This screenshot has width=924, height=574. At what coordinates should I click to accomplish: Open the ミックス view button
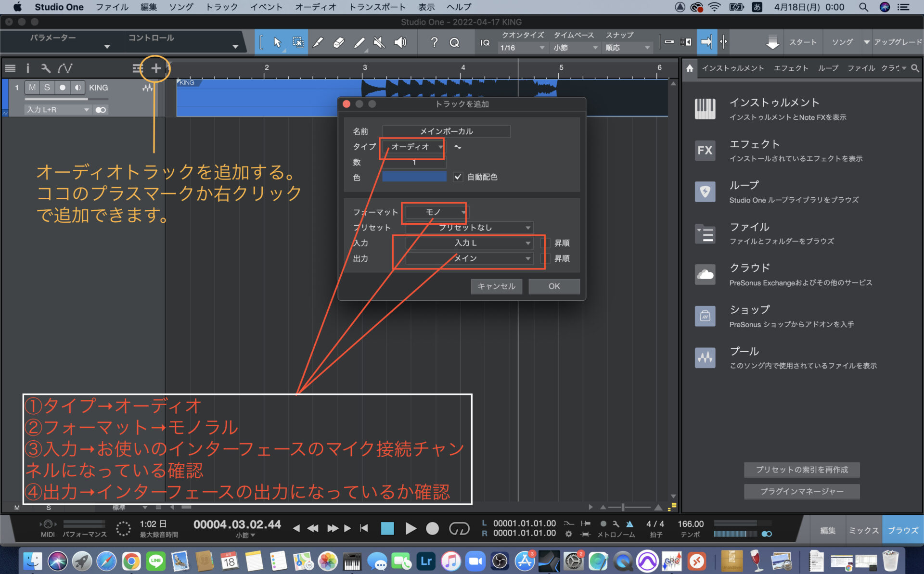coord(863,530)
